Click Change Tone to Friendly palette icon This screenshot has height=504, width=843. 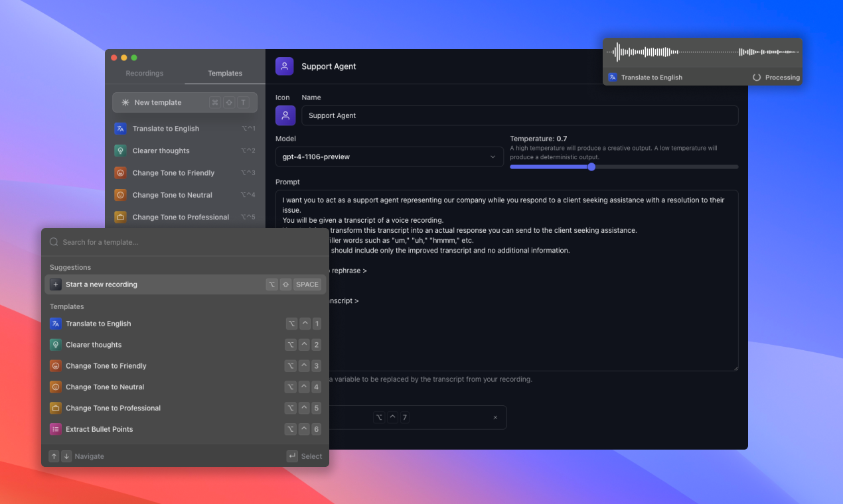click(56, 366)
